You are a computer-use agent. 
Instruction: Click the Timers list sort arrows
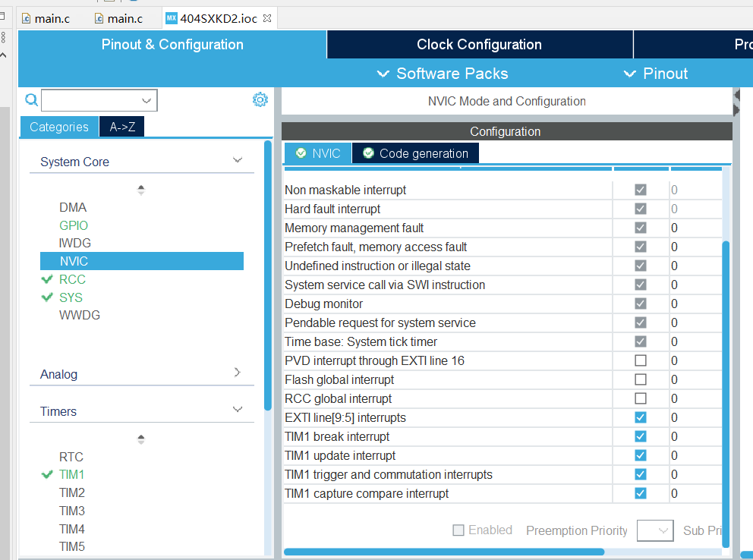140,439
